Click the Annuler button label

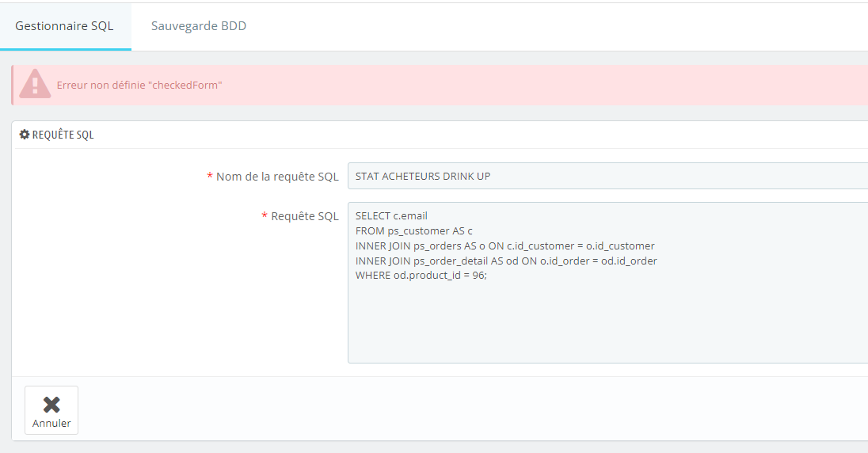(51, 423)
